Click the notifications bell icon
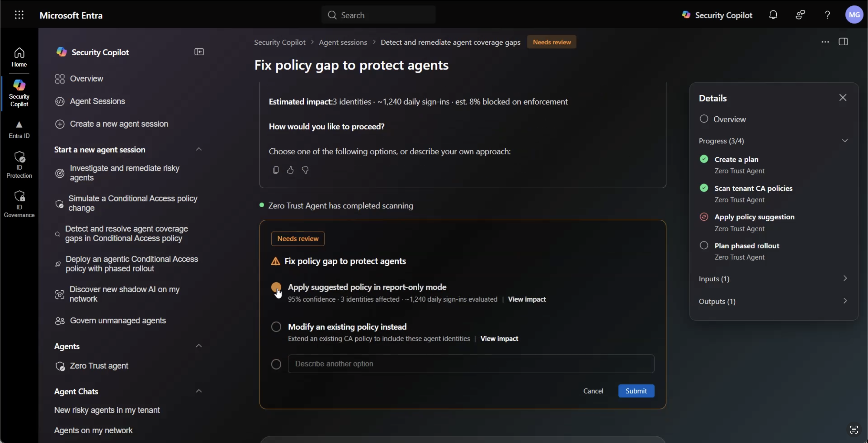The width and height of the screenshot is (868, 443). (x=773, y=15)
